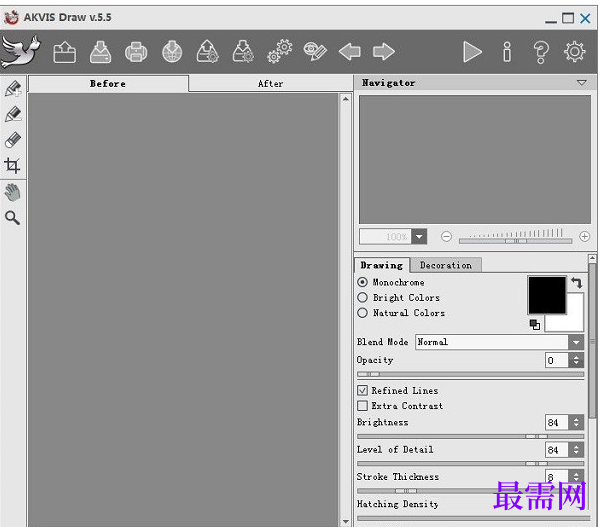
Task: Enable the Extra Contrast checkbox
Action: 362,406
